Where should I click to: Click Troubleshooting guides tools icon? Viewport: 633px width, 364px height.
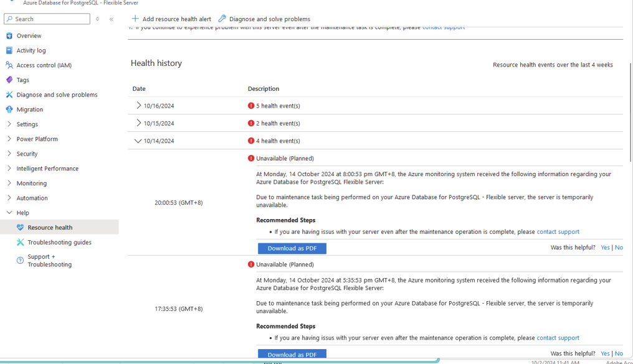tap(20, 242)
